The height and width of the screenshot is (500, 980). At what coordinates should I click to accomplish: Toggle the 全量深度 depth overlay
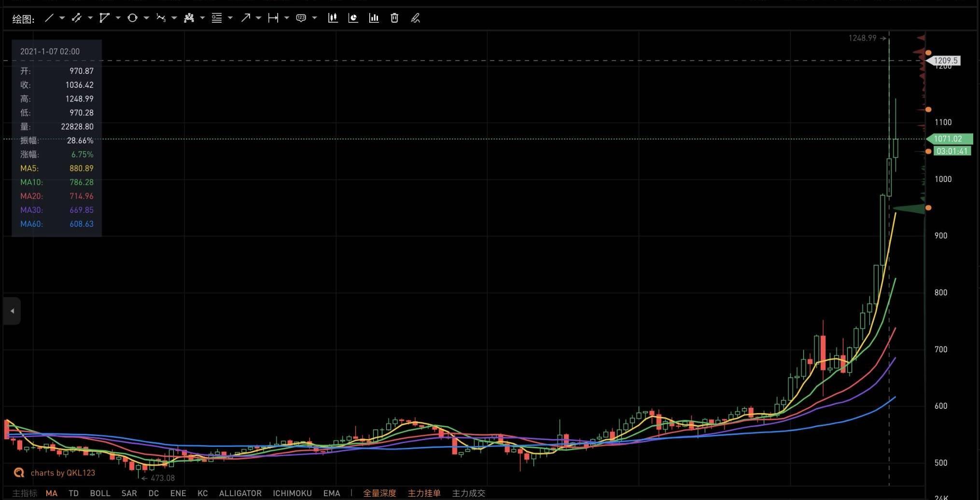[x=379, y=493]
